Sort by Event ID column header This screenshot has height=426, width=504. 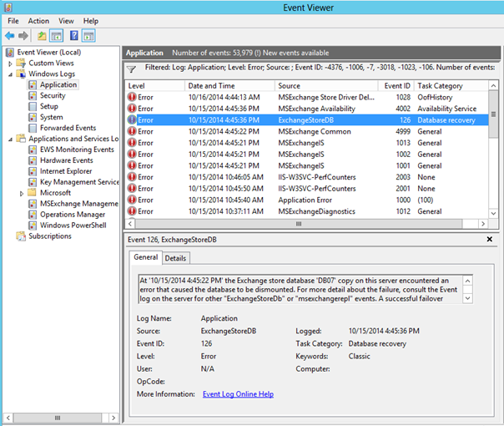[x=396, y=85]
